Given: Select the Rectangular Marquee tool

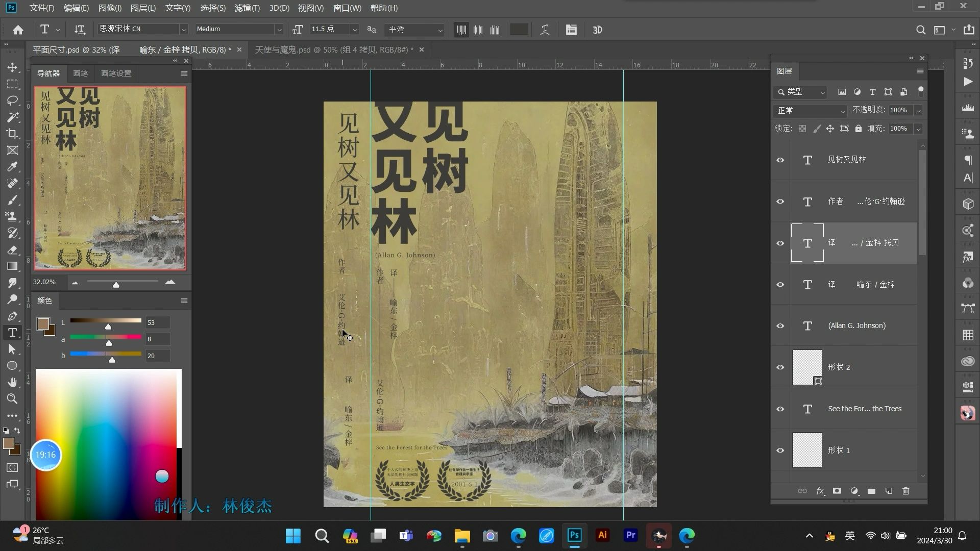Looking at the screenshot, I should coord(12,84).
